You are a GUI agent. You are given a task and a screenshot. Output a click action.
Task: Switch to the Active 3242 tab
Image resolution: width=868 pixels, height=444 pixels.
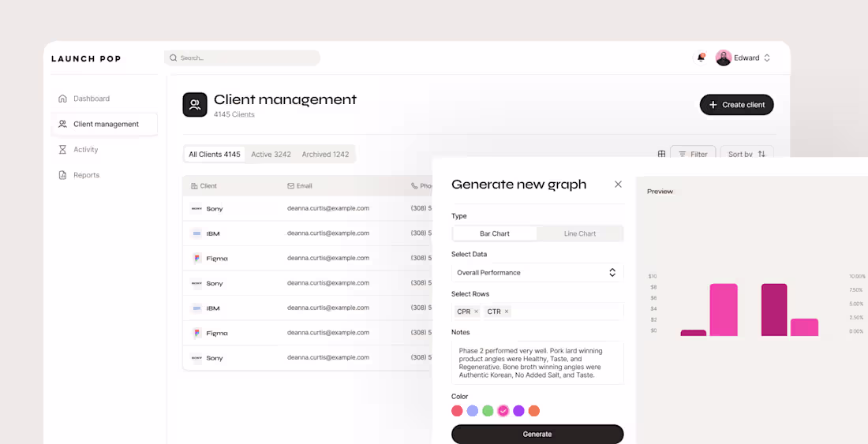click(x=271, y=155)
